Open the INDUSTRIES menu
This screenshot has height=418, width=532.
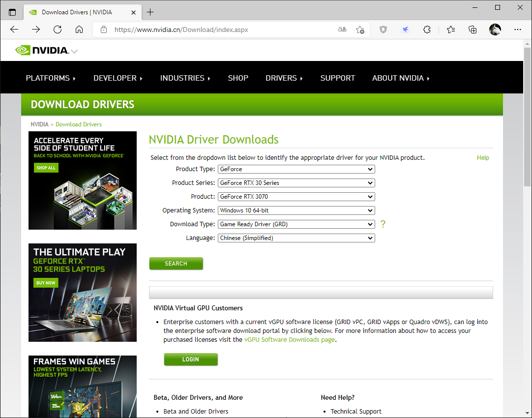[185, 78]
